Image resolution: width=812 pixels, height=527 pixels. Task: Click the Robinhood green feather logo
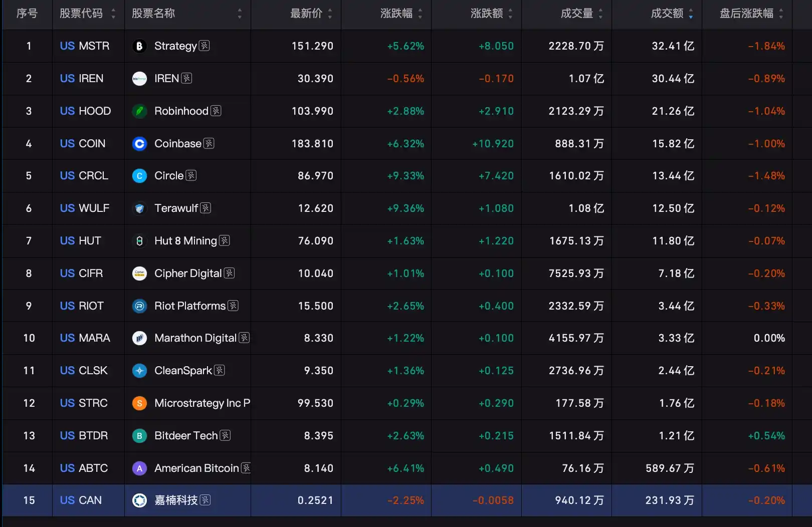pyautogui.click(x=139, y=111)
